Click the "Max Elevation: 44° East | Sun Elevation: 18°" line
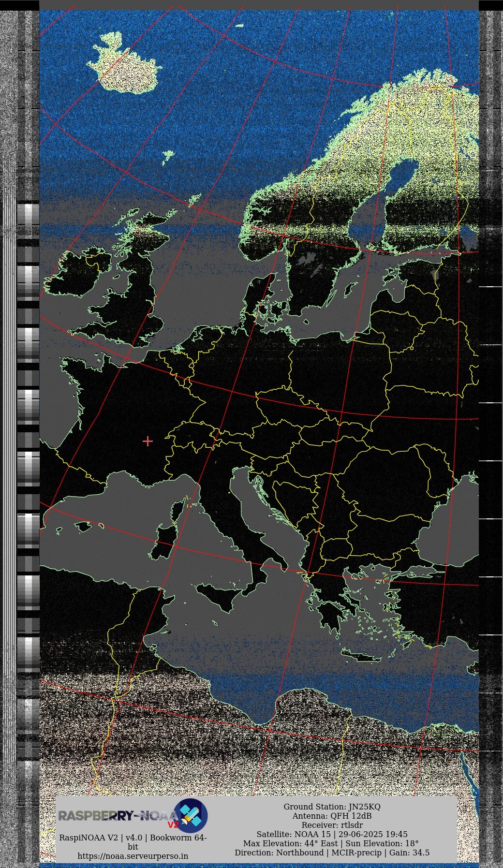Image resolution: width=503 pixels, height=868 pixels. (332, 843)
